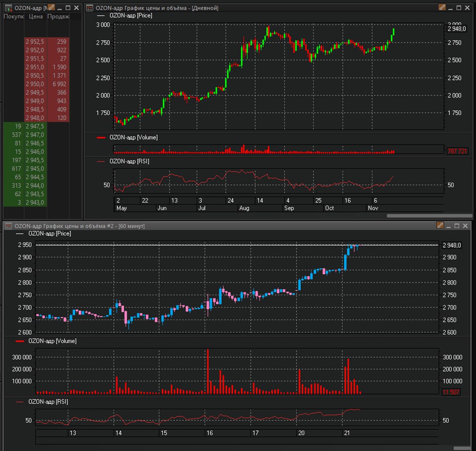
Task: Close the OZON order book window
Action: tap(76, 8)
